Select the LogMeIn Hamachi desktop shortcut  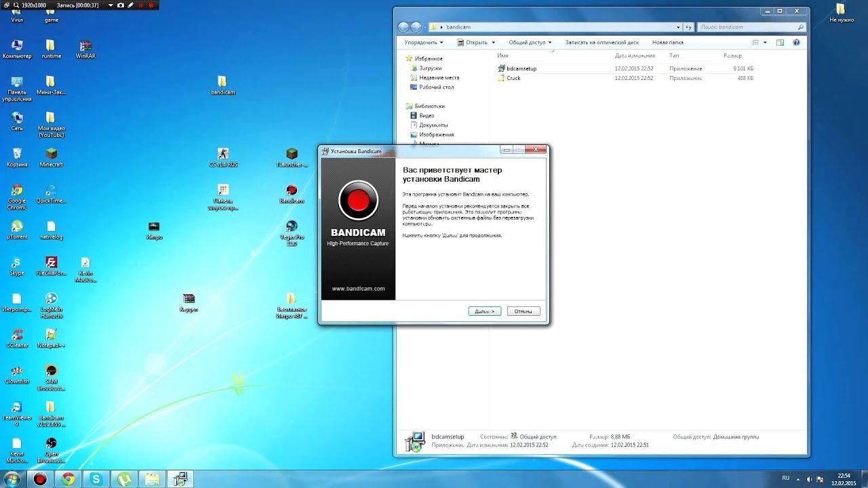52,306
